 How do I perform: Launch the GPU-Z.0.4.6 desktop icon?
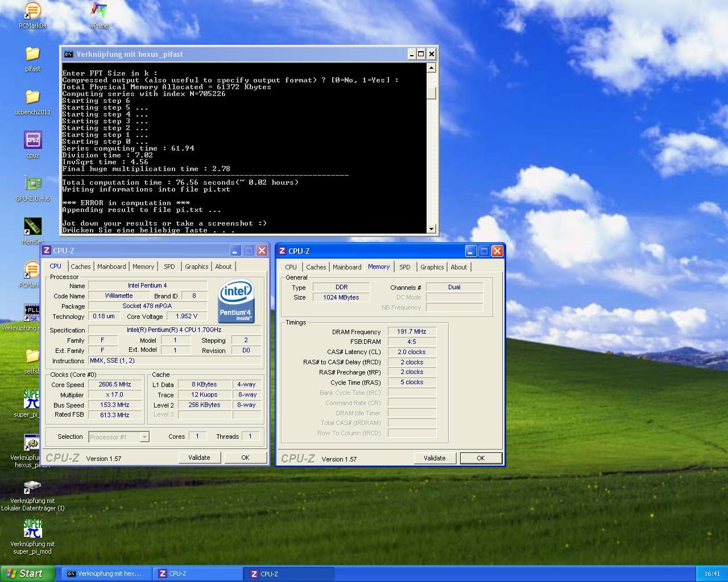[x=32, y=184]
